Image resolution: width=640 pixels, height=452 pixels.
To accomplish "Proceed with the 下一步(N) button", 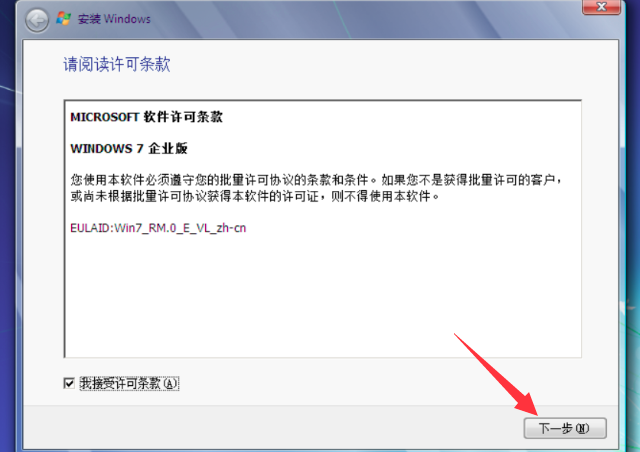I will point(565,428).
